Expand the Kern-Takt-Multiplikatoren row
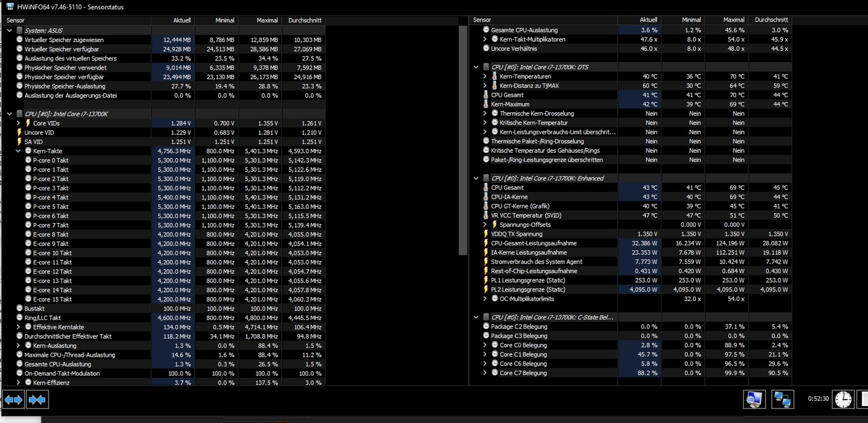The image size is (868, 423). [x=485, y=39]
